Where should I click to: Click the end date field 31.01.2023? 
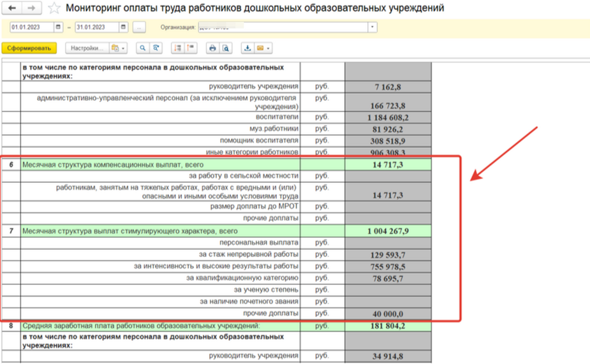coord(96,27)
